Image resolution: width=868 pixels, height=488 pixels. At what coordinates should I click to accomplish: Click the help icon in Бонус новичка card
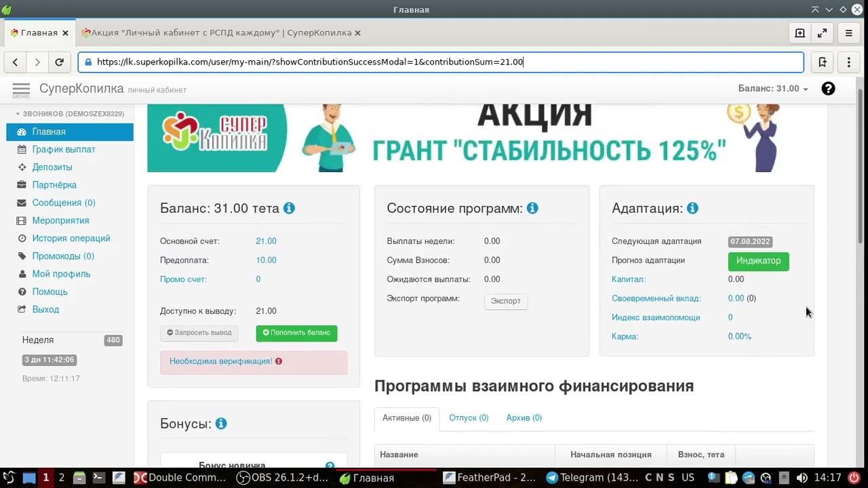[x=330, y=466]
